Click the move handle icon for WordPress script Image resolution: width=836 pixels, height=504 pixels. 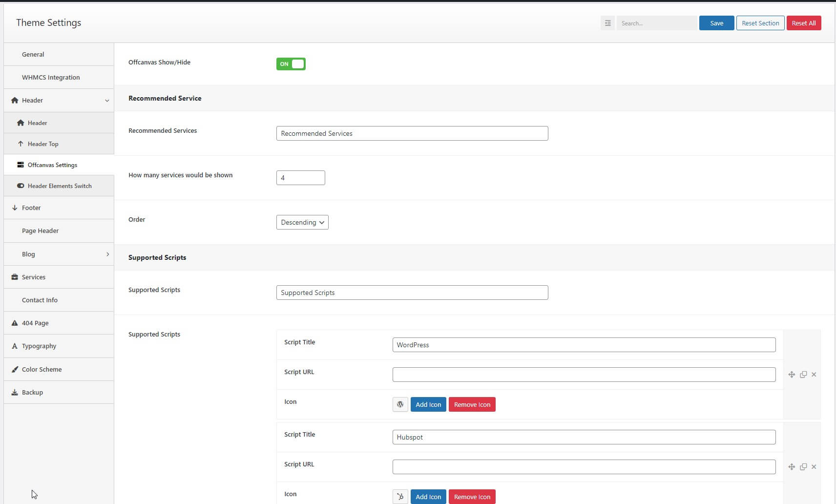coord(792,375)
